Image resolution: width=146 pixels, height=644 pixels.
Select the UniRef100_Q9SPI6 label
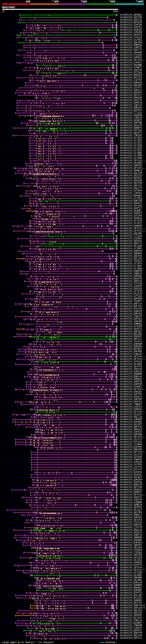(x=131, y=35)
